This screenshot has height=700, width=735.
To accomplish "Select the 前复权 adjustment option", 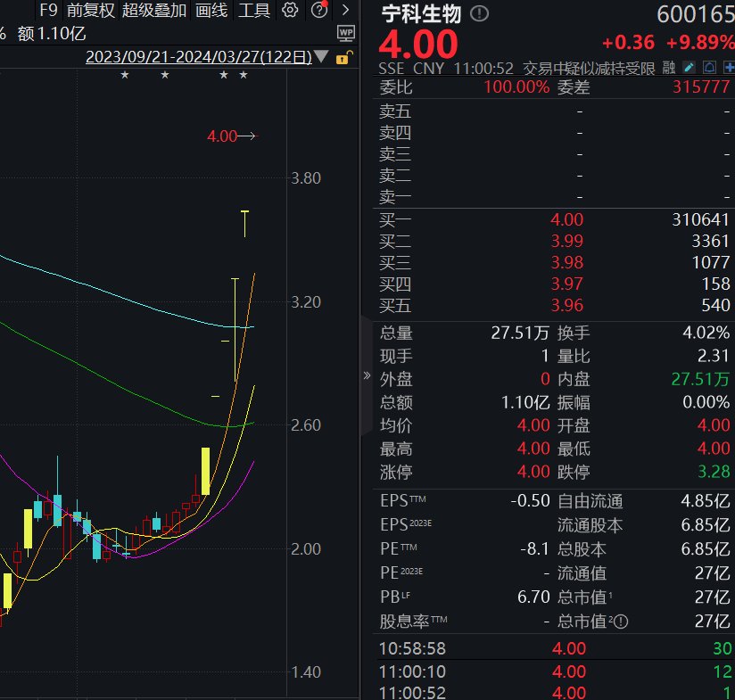I will (91, 10).
